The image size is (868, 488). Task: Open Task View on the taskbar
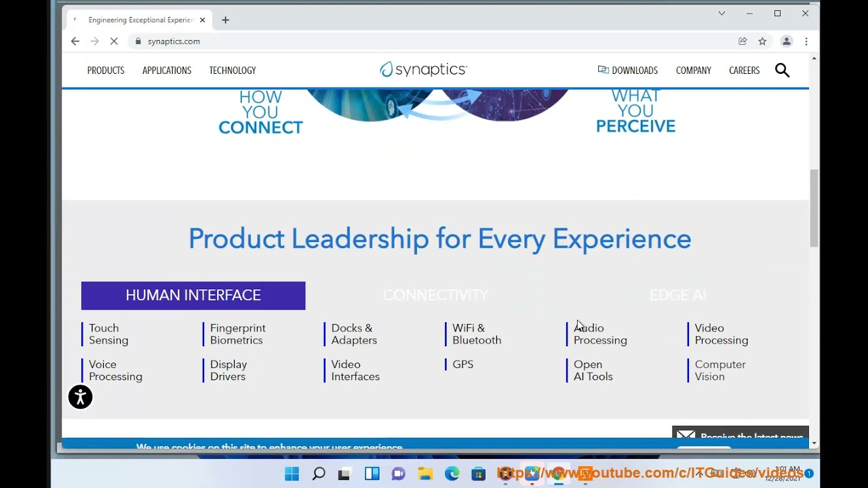[344, 474]
